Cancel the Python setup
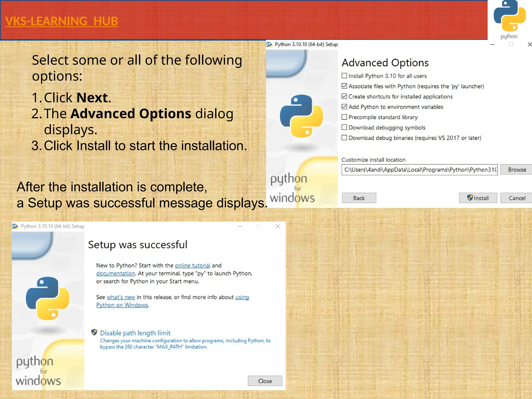Viewport: 532px width, 399px height. coord(517,198)
